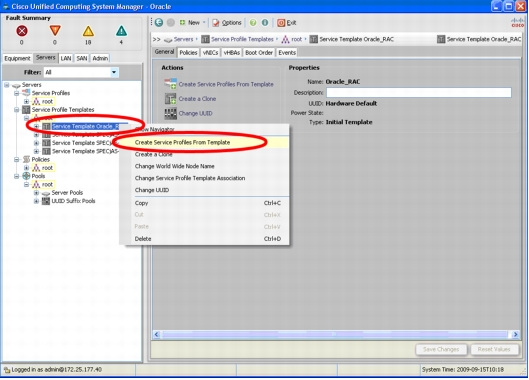Choose Create Service Profiles From Template in context menu
The image size is (529, 380).
pyautogui.click(x=205, y=142)
